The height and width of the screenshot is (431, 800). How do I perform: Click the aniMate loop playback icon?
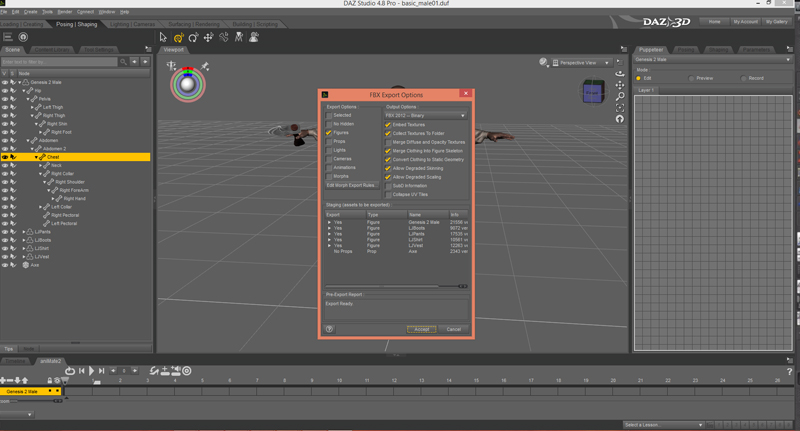pos(70,371)
